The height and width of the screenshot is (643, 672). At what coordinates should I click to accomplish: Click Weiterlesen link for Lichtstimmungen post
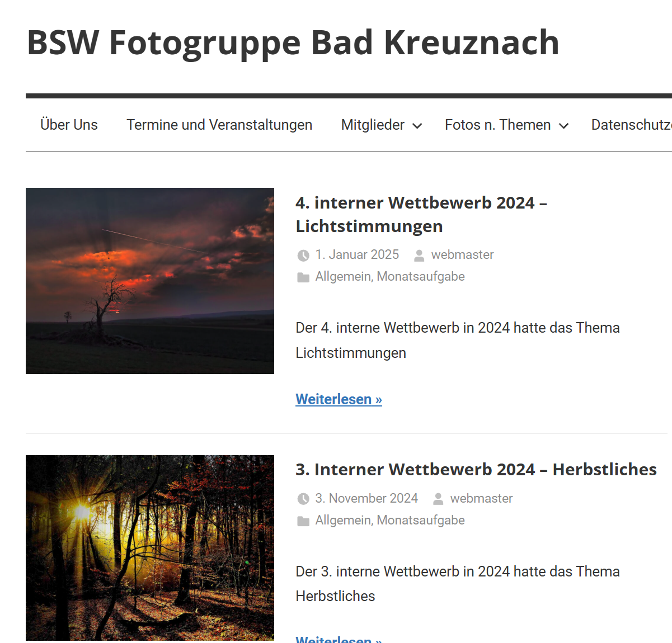(339, 399)
